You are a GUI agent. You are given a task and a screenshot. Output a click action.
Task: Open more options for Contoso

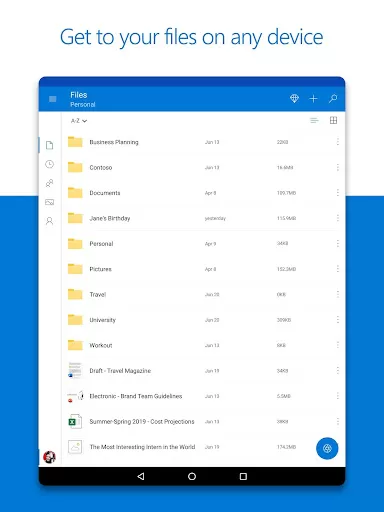click(338, 167)
